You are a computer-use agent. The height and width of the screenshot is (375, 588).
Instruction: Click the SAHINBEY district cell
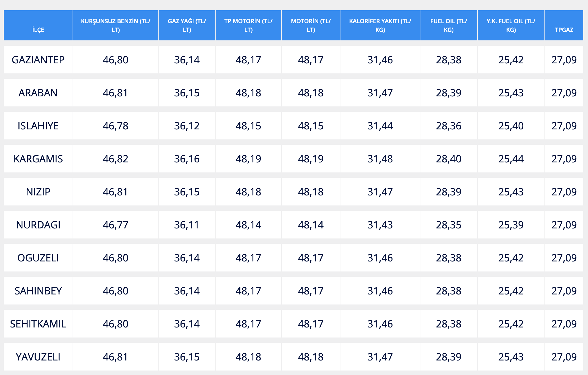[38, 291]
